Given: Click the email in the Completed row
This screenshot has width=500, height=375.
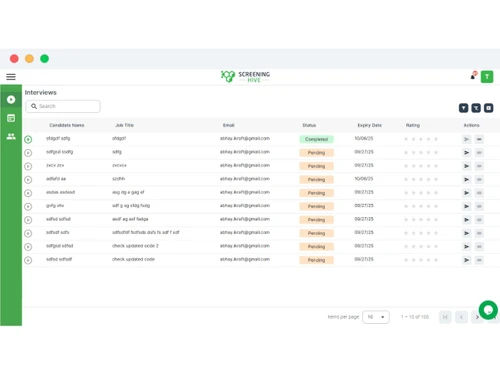Looking at the screenshot, I should pyautogui.click(x=245, y=139).
